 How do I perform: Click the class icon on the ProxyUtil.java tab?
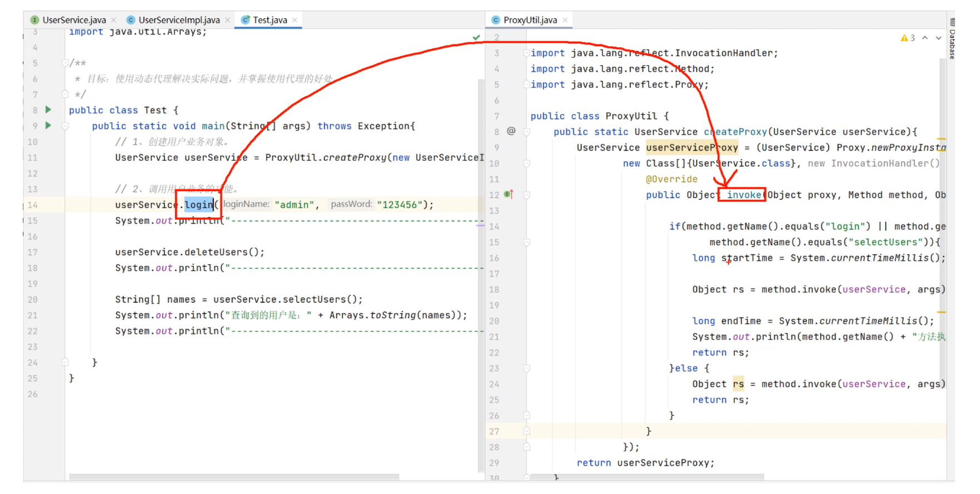point(496,20)
